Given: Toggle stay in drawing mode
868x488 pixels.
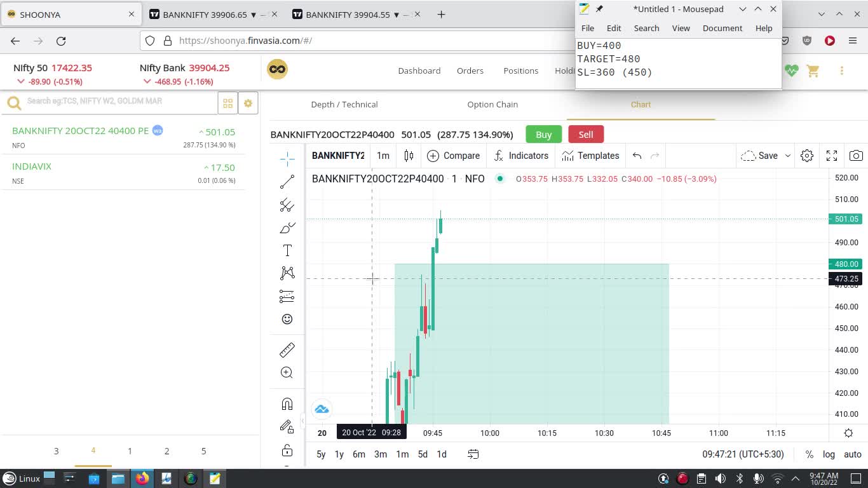Looking at the screenshot, I should tap(287, 427).
